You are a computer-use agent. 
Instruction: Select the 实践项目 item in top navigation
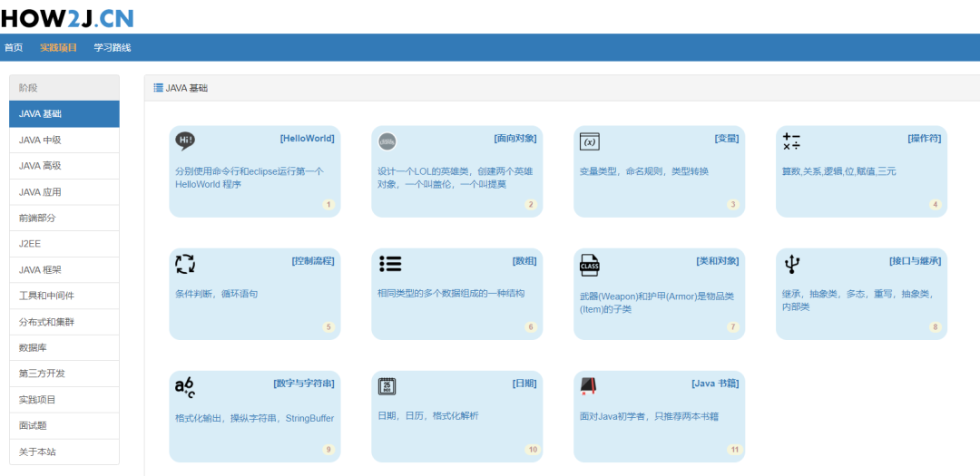59,47
